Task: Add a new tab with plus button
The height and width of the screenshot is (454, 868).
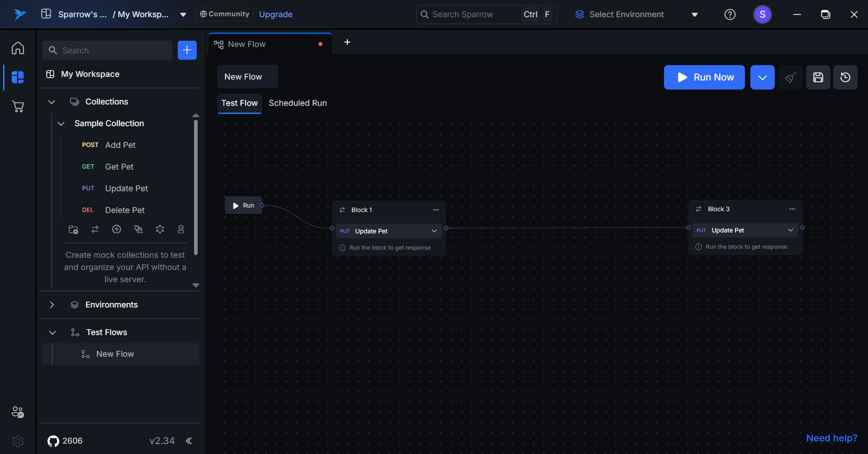Action: pos(347,42)
